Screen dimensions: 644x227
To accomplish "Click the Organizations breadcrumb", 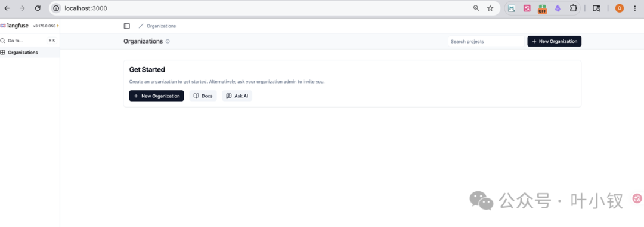I will coord(161,26).
